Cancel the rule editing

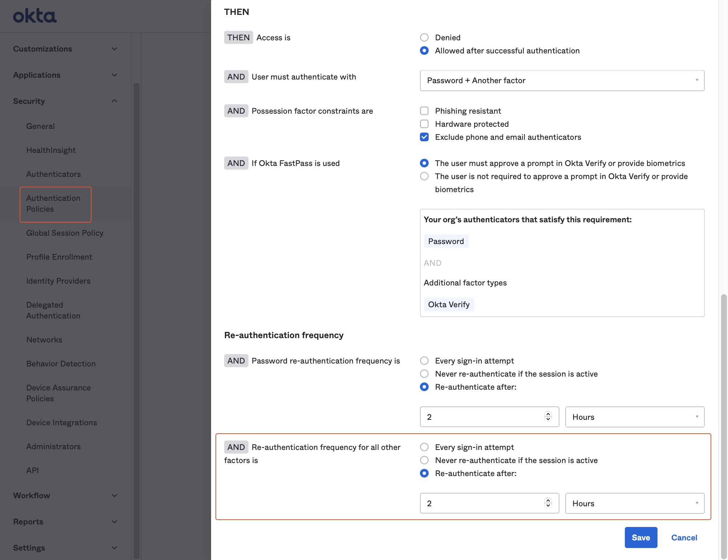684,537
